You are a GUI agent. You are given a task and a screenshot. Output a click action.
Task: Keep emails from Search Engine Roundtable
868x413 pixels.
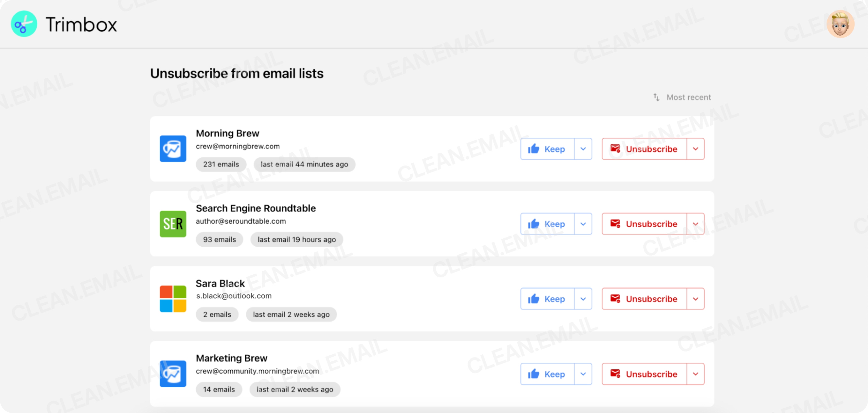(547, 224)
